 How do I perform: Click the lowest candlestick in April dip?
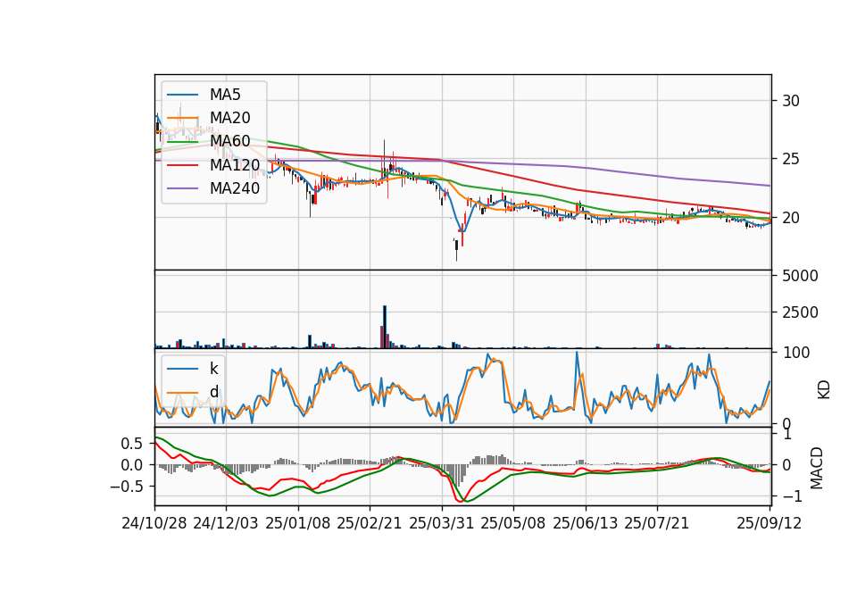[x=457, y=249]
